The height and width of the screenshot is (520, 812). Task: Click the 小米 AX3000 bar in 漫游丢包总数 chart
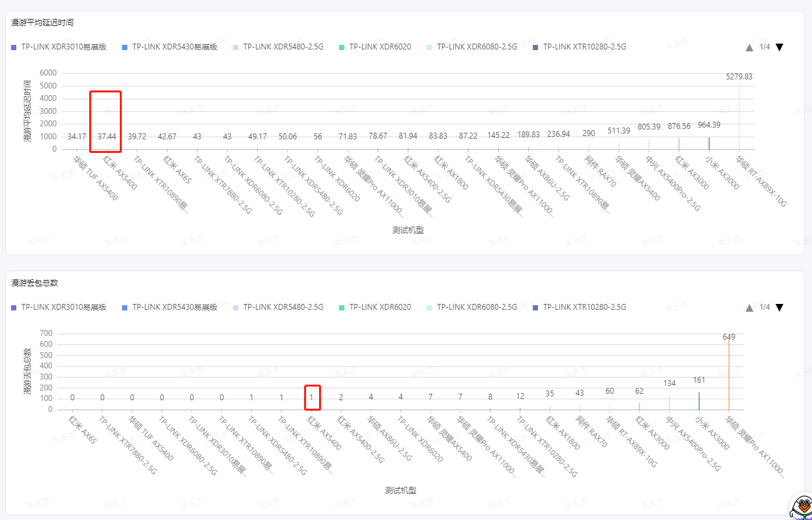pyautogui.click(x=699, y=401)
